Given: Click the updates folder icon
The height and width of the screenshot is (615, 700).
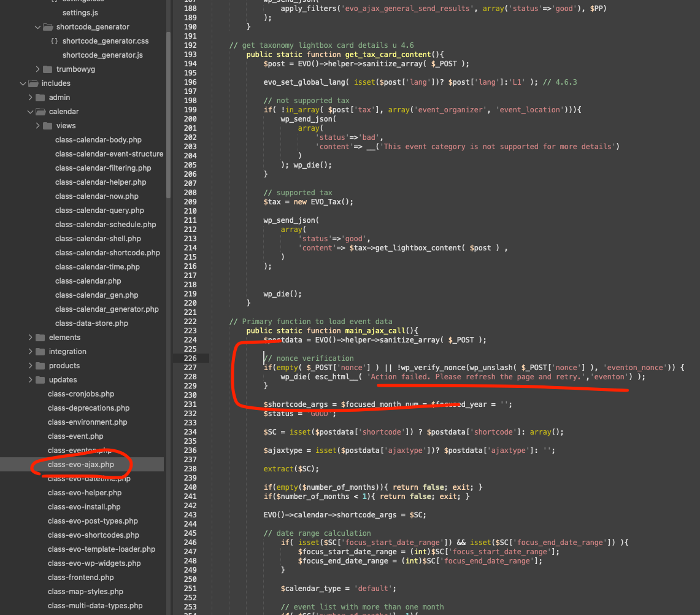Looking at the screenshot, I should pyautogui.click(x=40, y=380).
